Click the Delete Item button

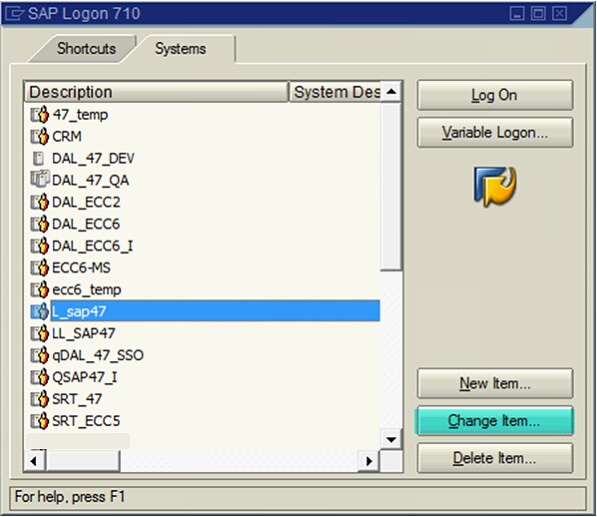tap(495, 458)
